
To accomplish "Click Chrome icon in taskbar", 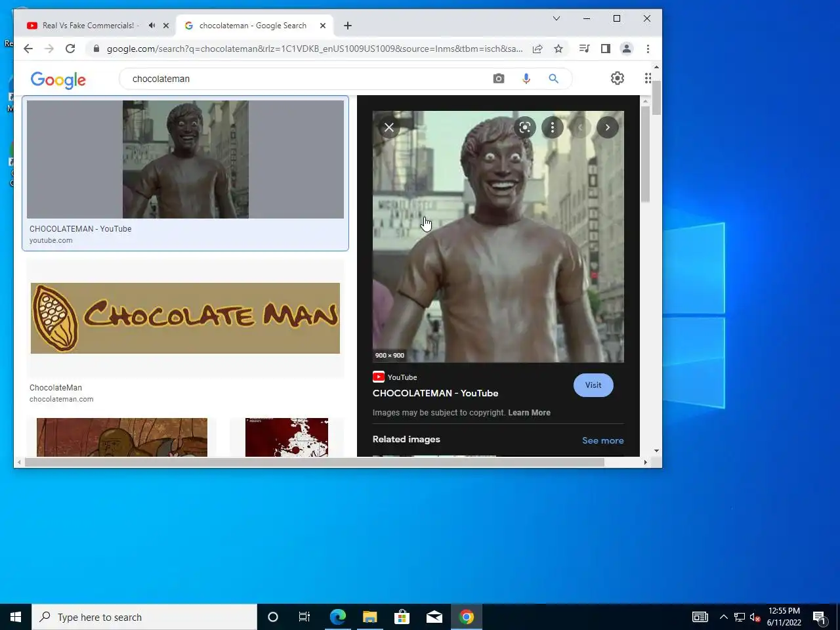I will coord(467,617).
